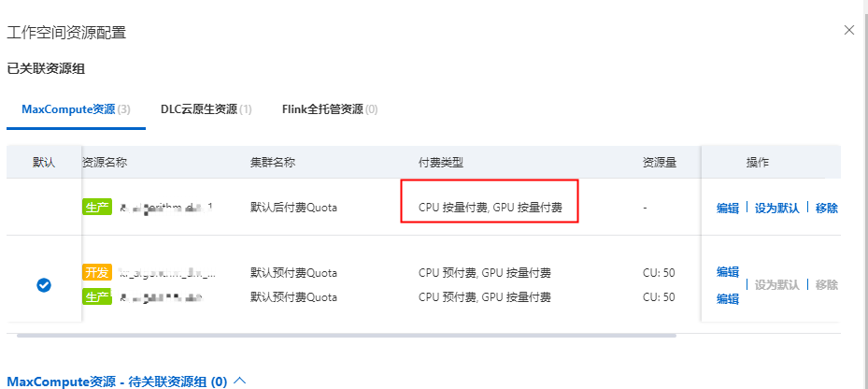Switch to Flink全托管资源 tab
The height and width of the screenshot is (389, 868).
click(x=330, y=109)
